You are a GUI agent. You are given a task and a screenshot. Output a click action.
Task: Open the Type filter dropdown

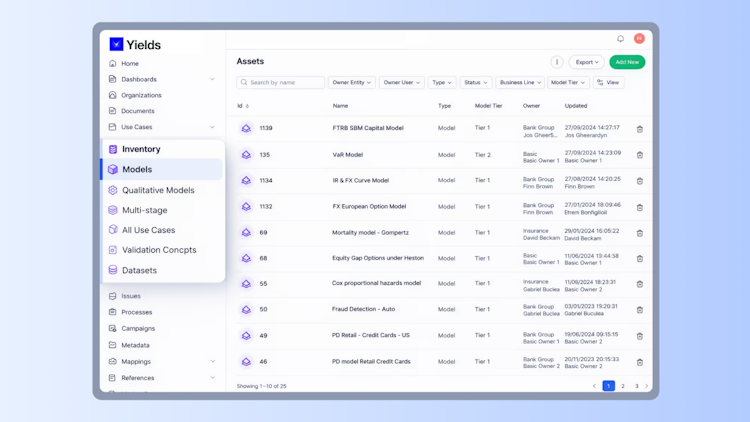(x=441, y=82)
